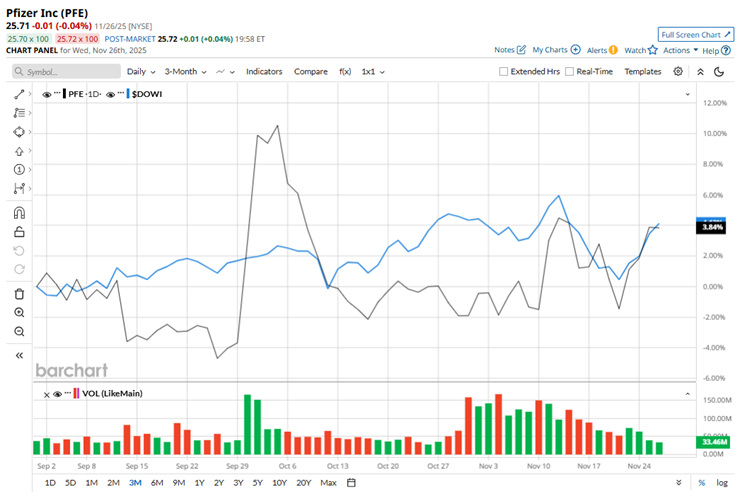Switch to dark mode moon icon
Viewport: 752px width, 499px height.
pyautogui.click(x=719, y=72)
